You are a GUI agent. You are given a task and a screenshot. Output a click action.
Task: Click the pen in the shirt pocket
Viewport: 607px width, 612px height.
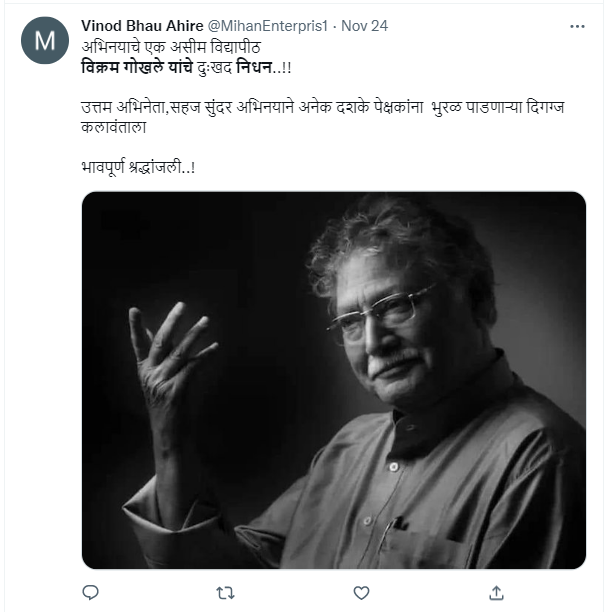[x=388, y=528]
